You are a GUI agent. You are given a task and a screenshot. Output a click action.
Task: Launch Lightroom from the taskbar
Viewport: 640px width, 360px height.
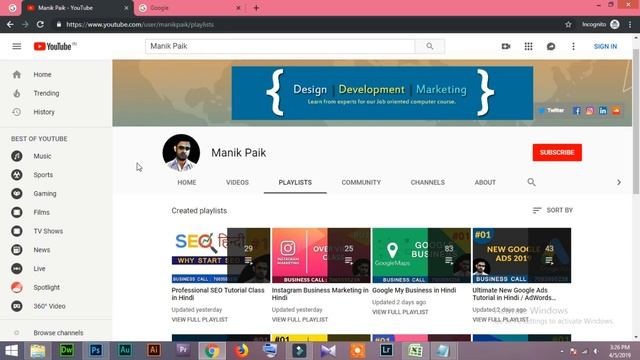pos(386,351)
